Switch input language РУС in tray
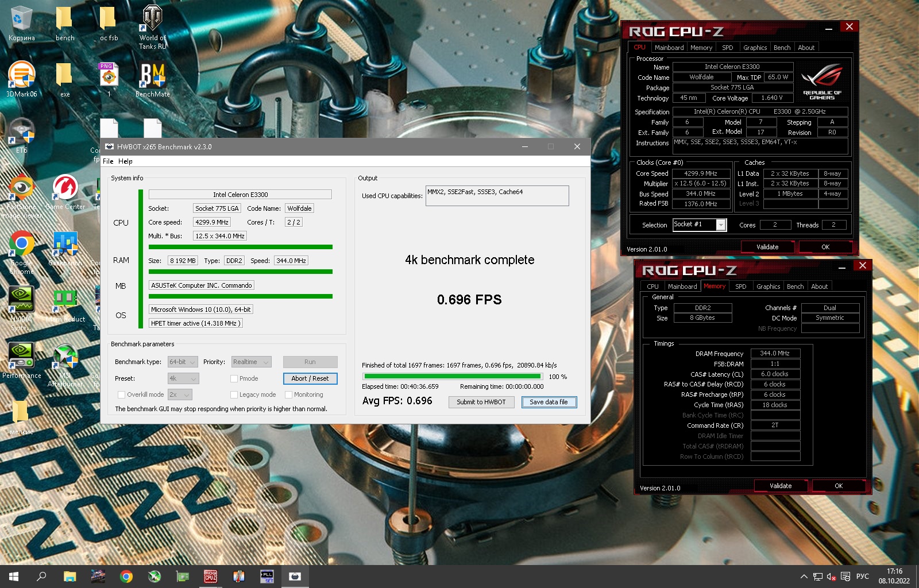This screenshot has width=919, height=588. point(863,577)
